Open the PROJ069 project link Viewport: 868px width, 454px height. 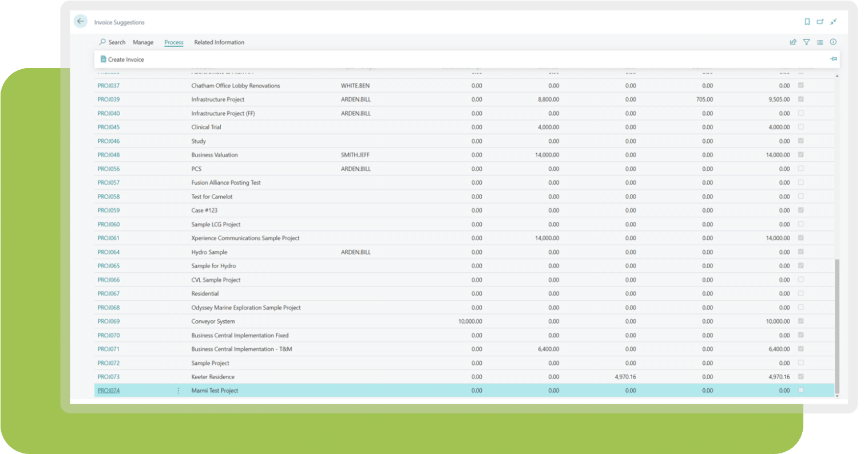coord(109,321)
